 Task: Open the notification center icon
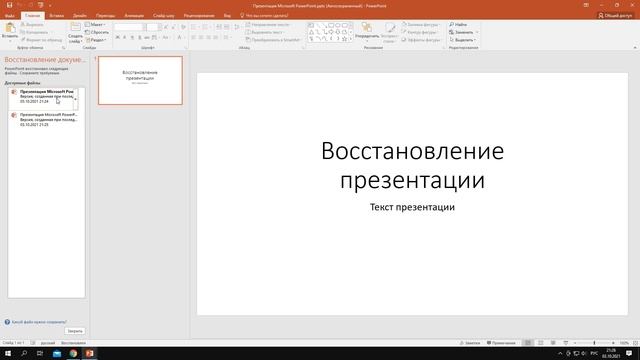(x=629, y=353)
